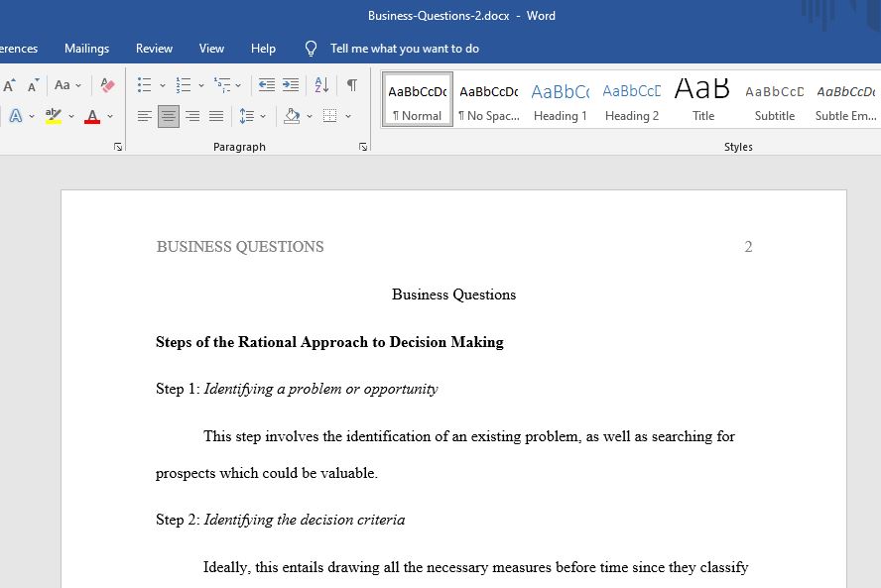Apply the Subtitle style

click(x=774, y=100)
